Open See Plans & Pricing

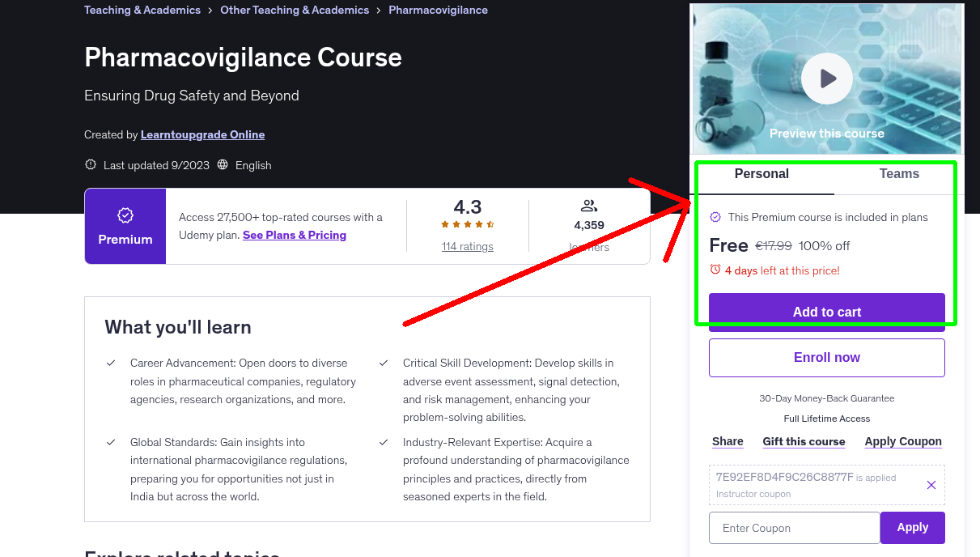[295, 235]
